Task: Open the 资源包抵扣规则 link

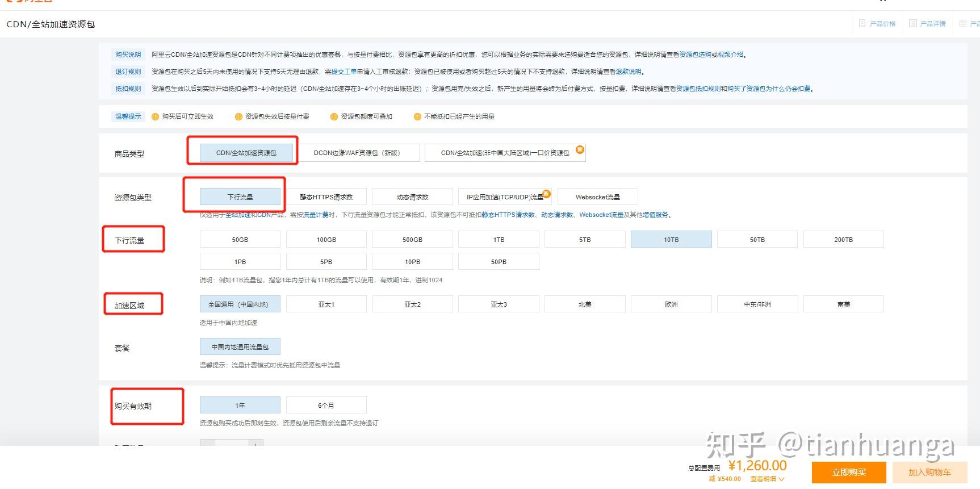Action: (698, 89)
